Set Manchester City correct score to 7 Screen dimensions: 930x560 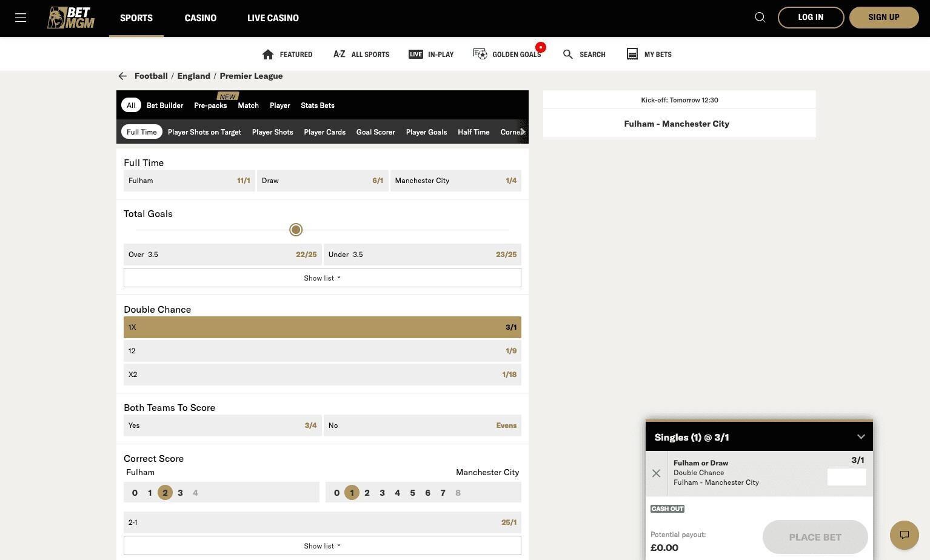tap(443, 493)
